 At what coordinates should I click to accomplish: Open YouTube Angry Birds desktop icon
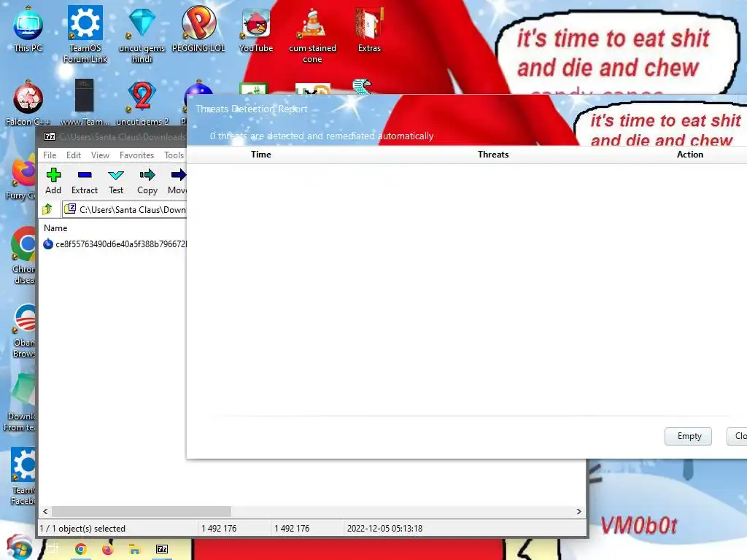click(256, 28)
